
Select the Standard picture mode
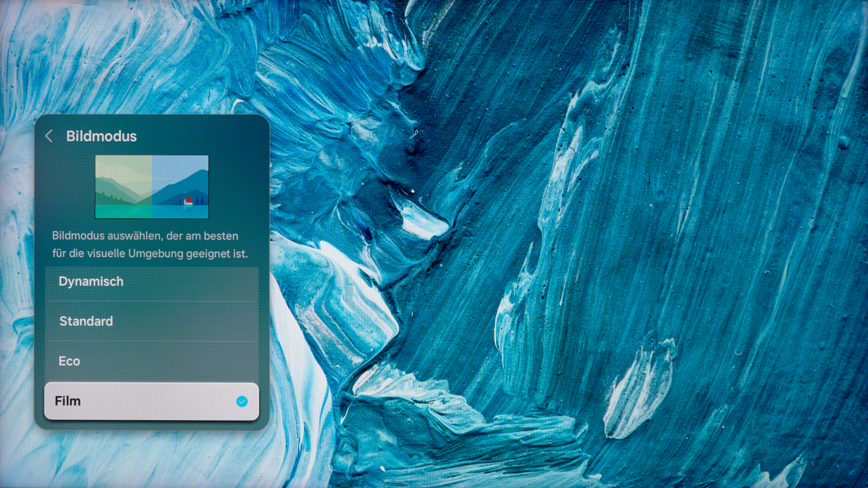[152, 321]
